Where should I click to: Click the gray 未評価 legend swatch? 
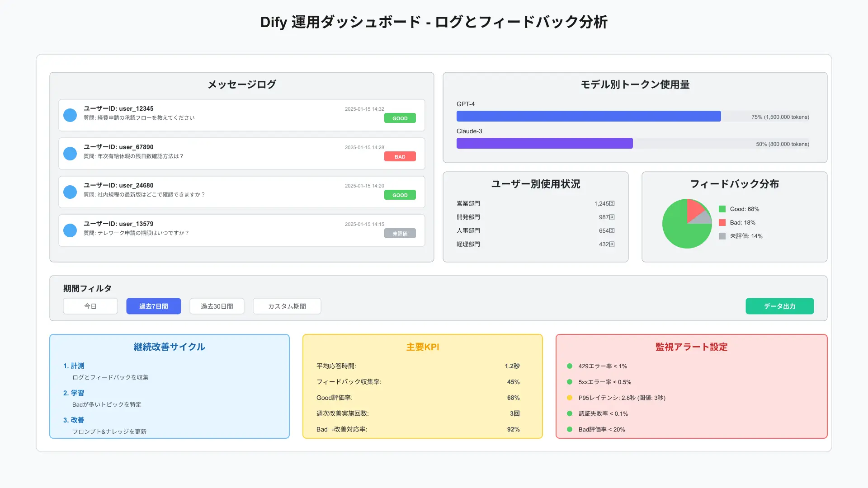coord(722,236)
